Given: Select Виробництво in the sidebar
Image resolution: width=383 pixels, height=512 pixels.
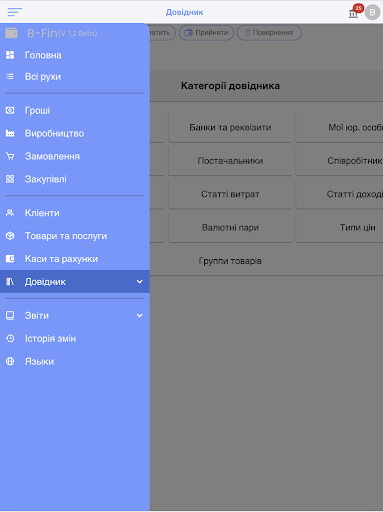Looking at the screenshot, I should coord(75,133).
